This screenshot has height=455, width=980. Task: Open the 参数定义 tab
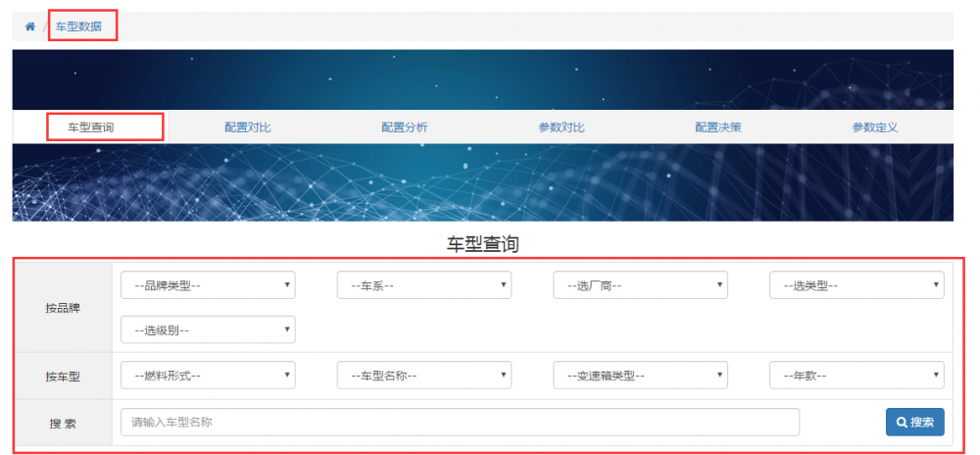(x=875, y=127)
